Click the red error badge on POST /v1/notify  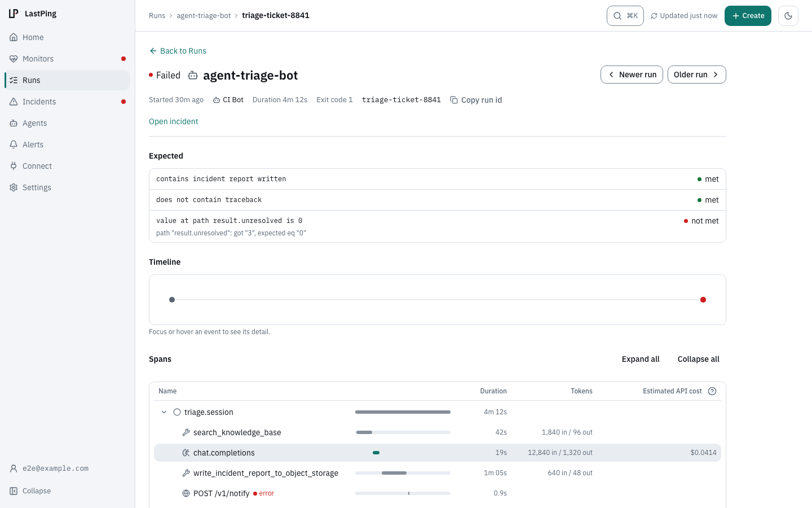click(x=264, y=493)
